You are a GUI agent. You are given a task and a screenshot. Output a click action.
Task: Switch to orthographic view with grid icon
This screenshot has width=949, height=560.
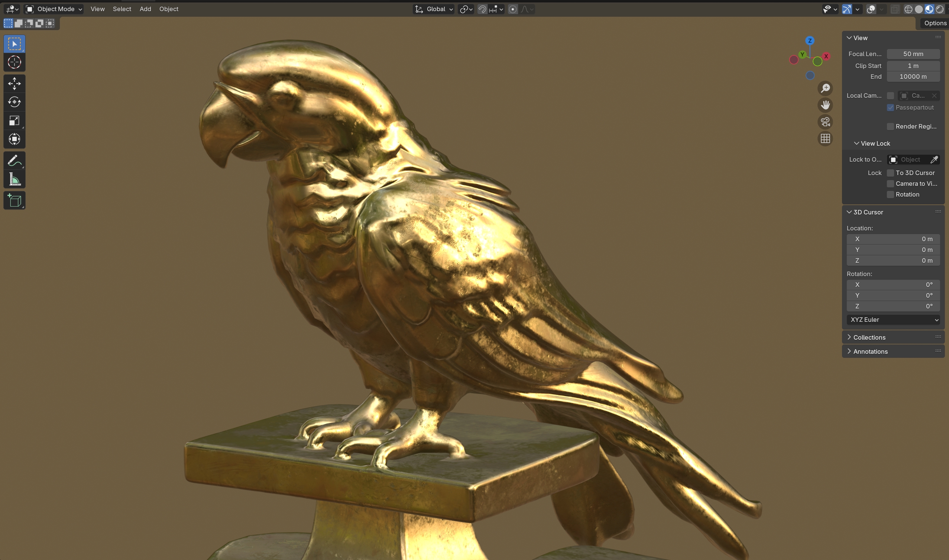825,139
